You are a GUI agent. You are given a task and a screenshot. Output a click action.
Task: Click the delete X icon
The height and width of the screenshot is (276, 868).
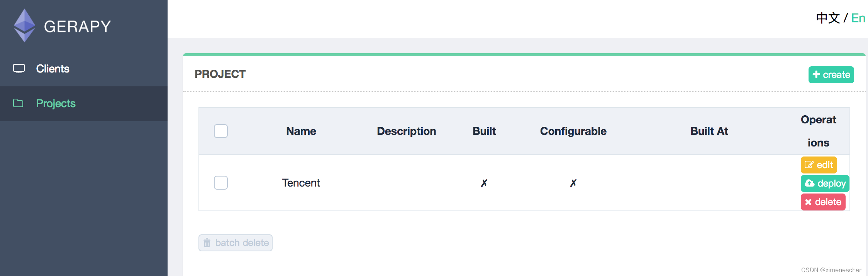pos(808,202)
